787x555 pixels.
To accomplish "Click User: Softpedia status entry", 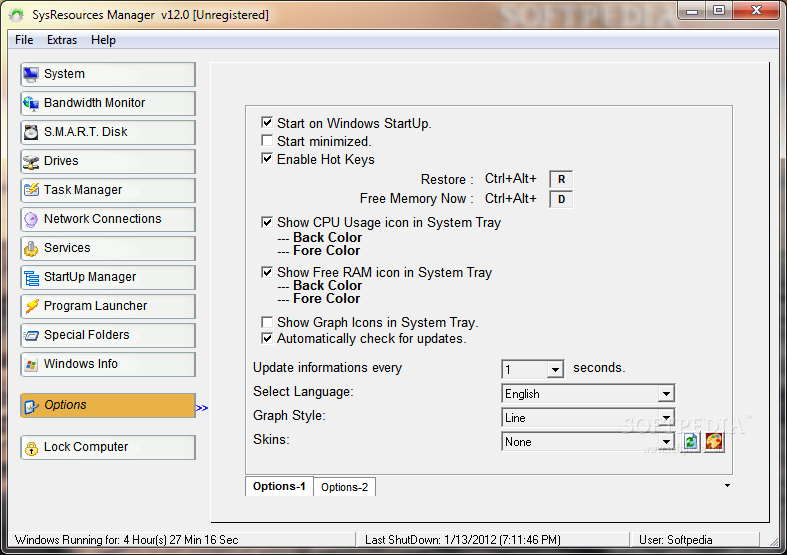I will point(676,540).
